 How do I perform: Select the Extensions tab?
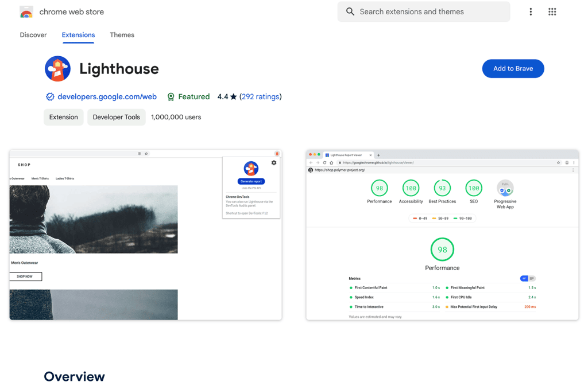tap(78, 35)
